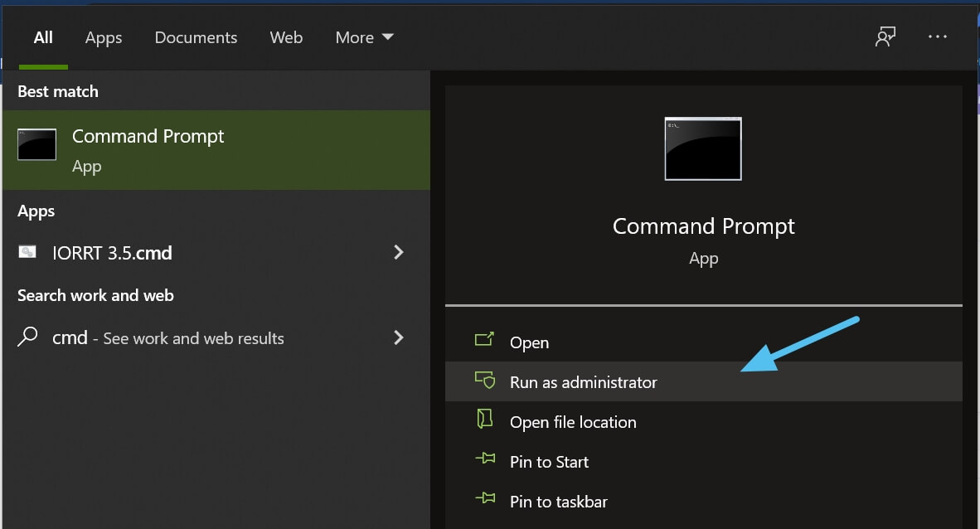Open the Documents search tab
This screenshot has height=529, width=980.
point(196,37)
